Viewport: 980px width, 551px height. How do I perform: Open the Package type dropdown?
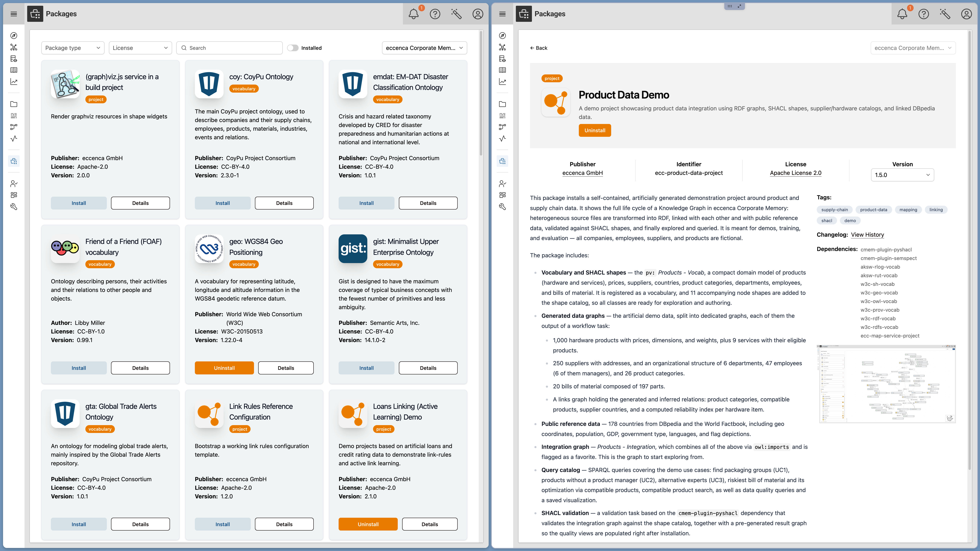pyautogui.click(x=73, y=48)
